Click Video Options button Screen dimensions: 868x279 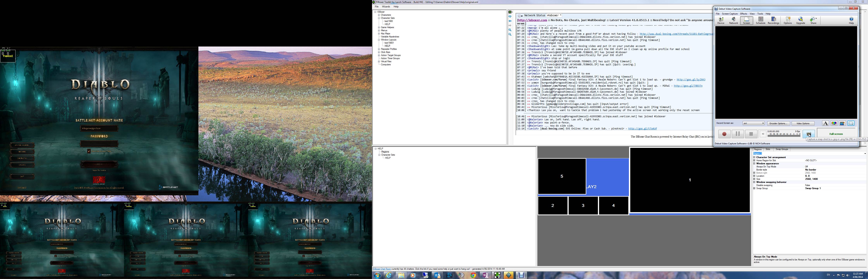pos(803,123)
